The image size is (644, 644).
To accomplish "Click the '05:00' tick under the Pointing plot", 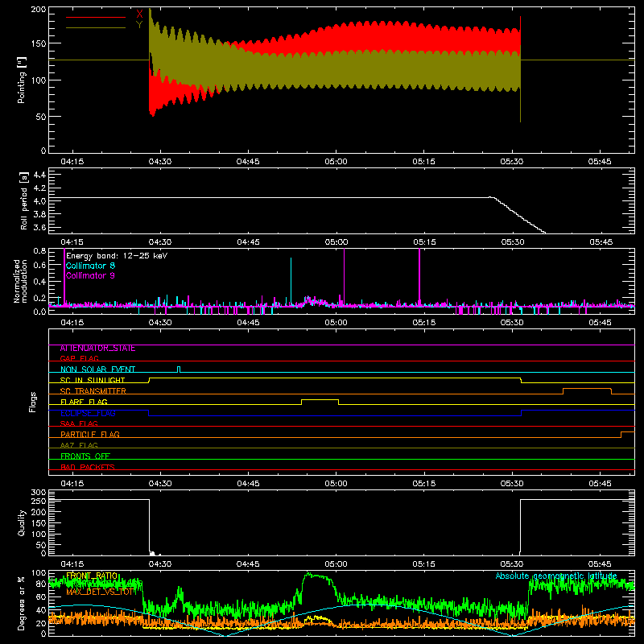I will pos(336,162).
